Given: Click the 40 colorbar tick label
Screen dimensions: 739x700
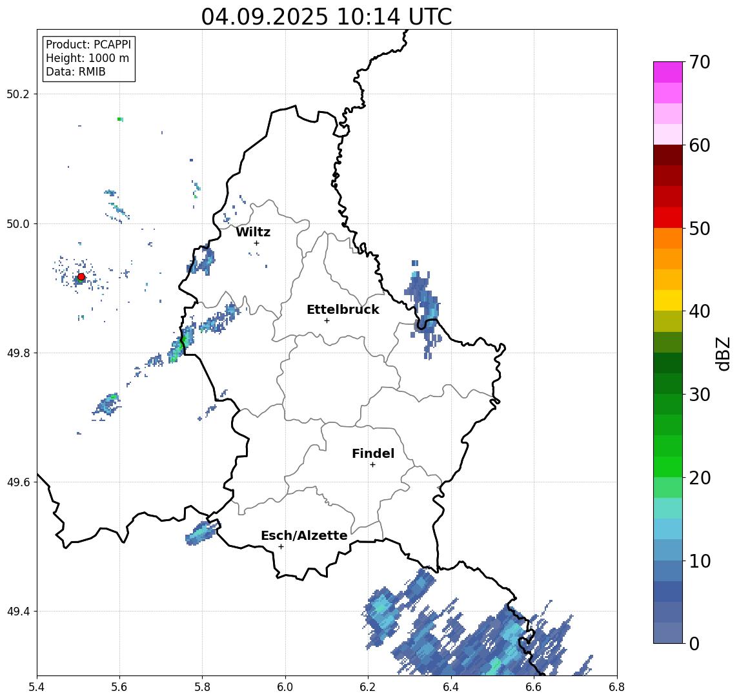Looking at the screenshot, I should click(x=700, y=311).
